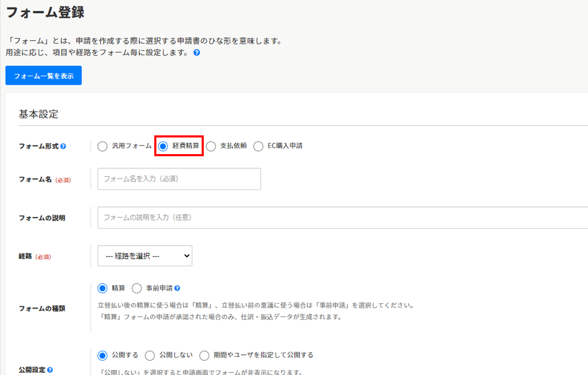
Task: Select EC購入申請 form type
Action: point(258,146)
